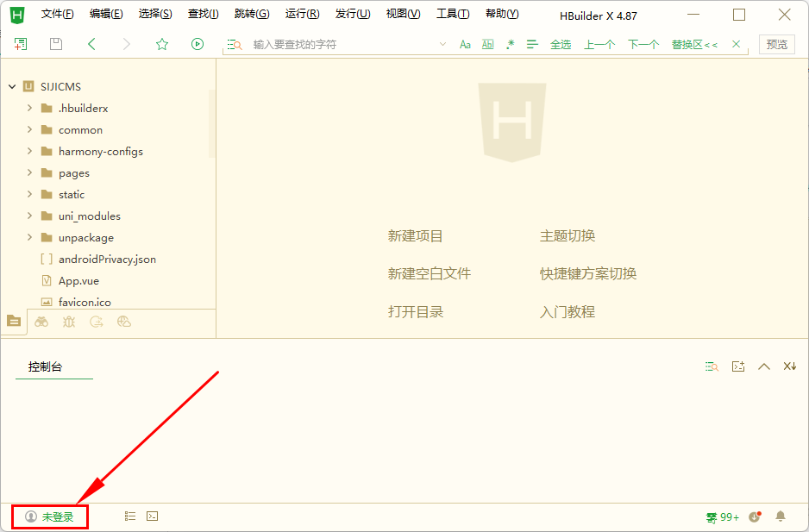Open the 跳转(G) menu
The image size is (809, 532).
(x=251, y=14)
